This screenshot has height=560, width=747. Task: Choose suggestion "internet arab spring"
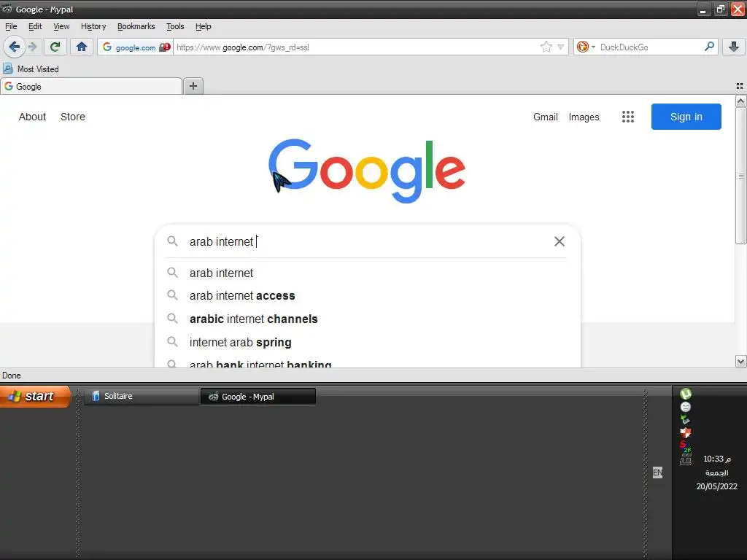366,342
